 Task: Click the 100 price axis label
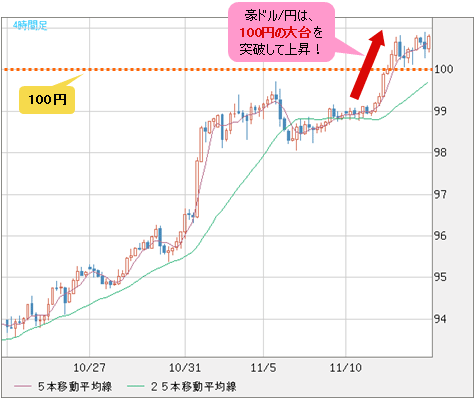coord(444,69)
